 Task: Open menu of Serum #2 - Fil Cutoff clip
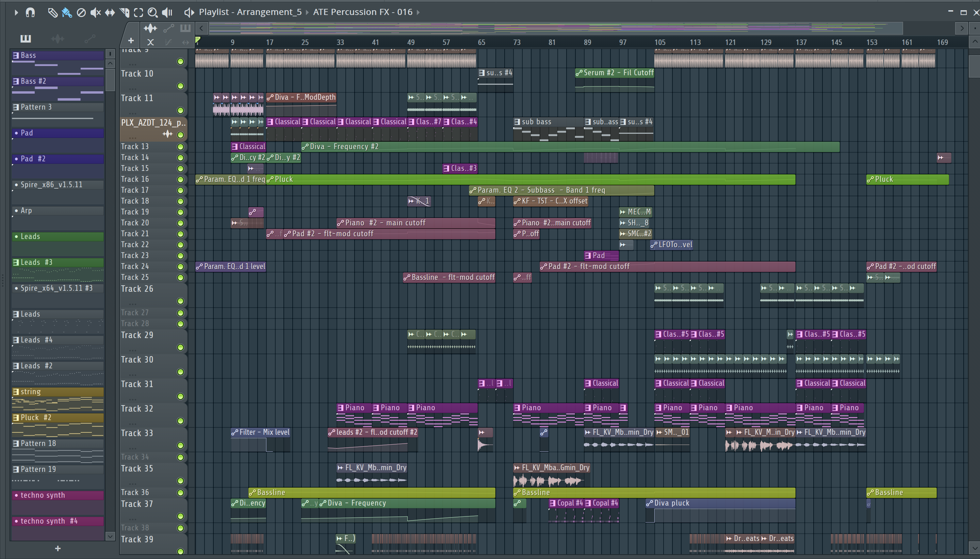[579, 73]
